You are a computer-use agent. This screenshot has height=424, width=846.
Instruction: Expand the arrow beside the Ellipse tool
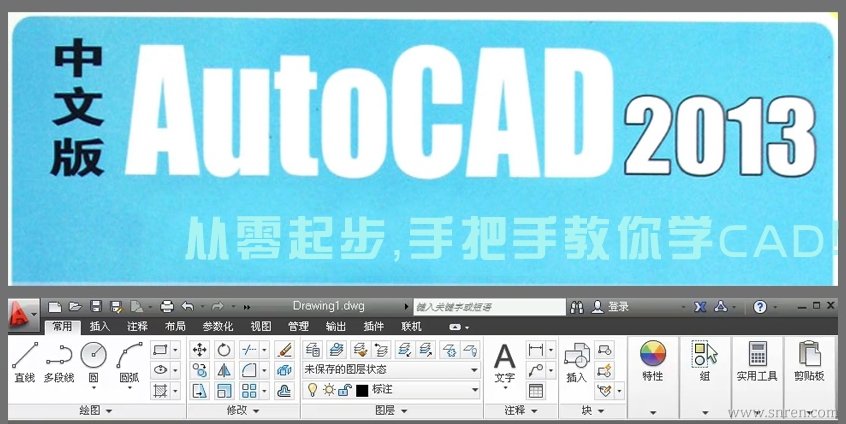(x=175, y=371)
